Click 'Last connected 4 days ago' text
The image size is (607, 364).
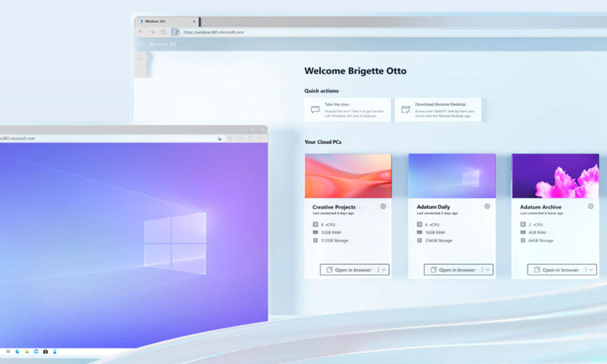pyautogui.click(x=333, y=213)
